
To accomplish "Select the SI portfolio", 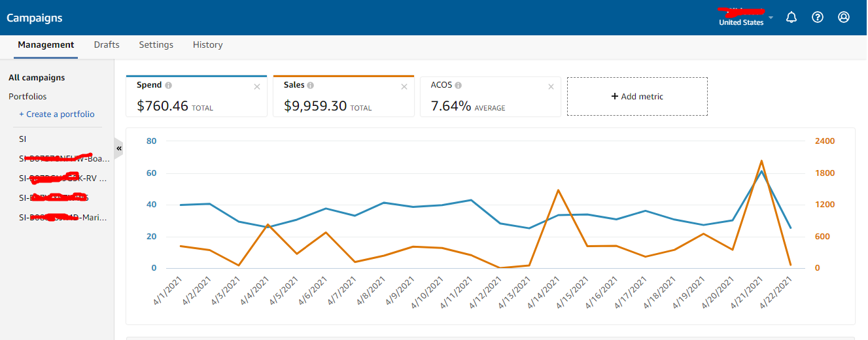I will pos(23,139).
